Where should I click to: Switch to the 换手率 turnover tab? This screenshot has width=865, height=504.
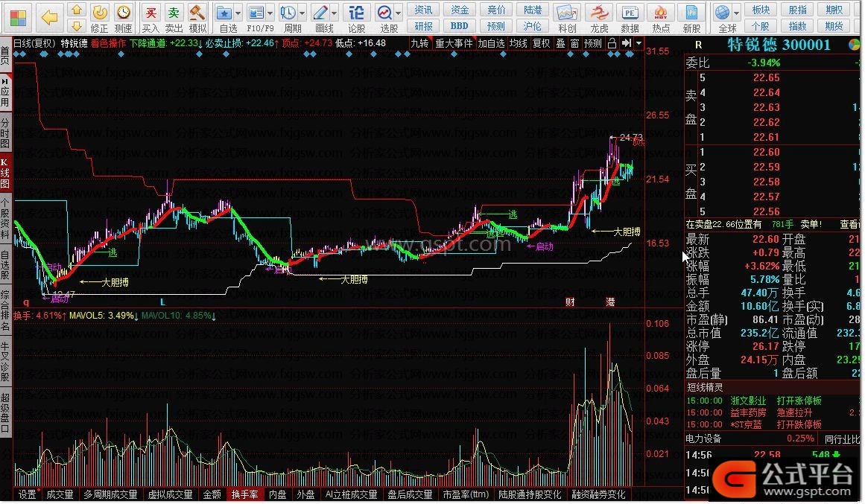point(245,494)
